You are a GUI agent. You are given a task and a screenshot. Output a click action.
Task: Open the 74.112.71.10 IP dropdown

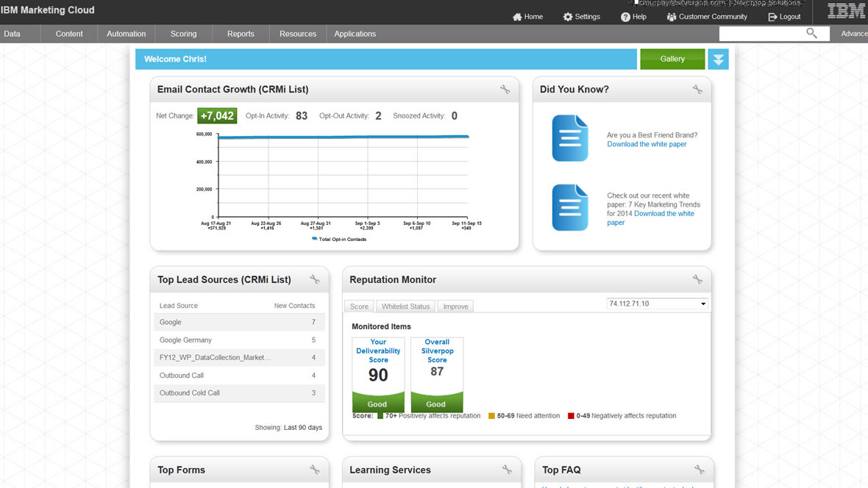point(657,304)
